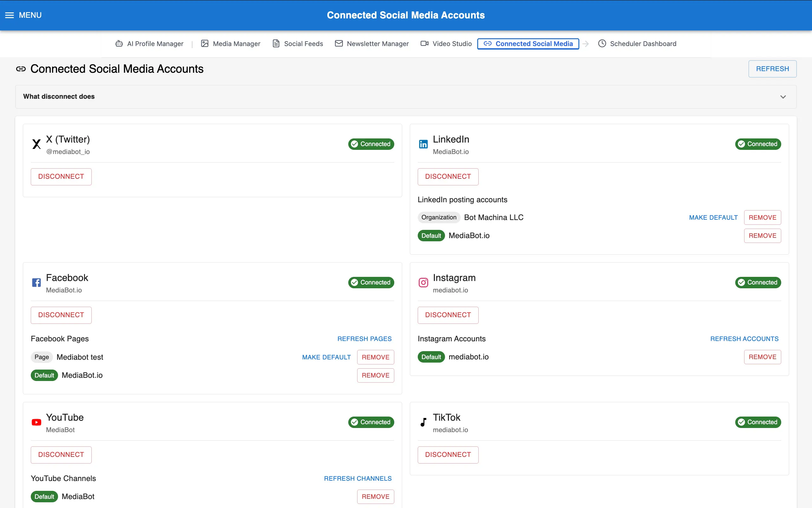Disconnect the TikTok account
Image resolution: width=812 pixels, height=508 pixels.
pyautogui.click(x=448, y=455)
